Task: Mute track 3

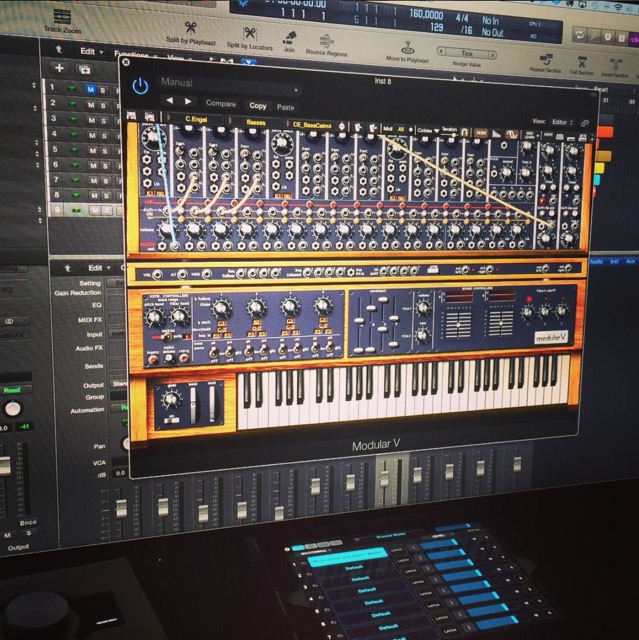Action: (91, 120)
